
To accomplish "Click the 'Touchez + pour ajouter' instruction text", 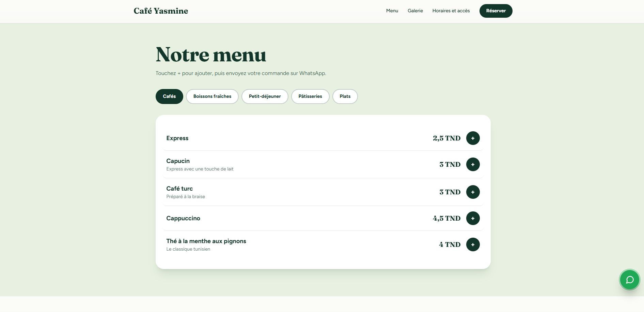I will (241, 73).
